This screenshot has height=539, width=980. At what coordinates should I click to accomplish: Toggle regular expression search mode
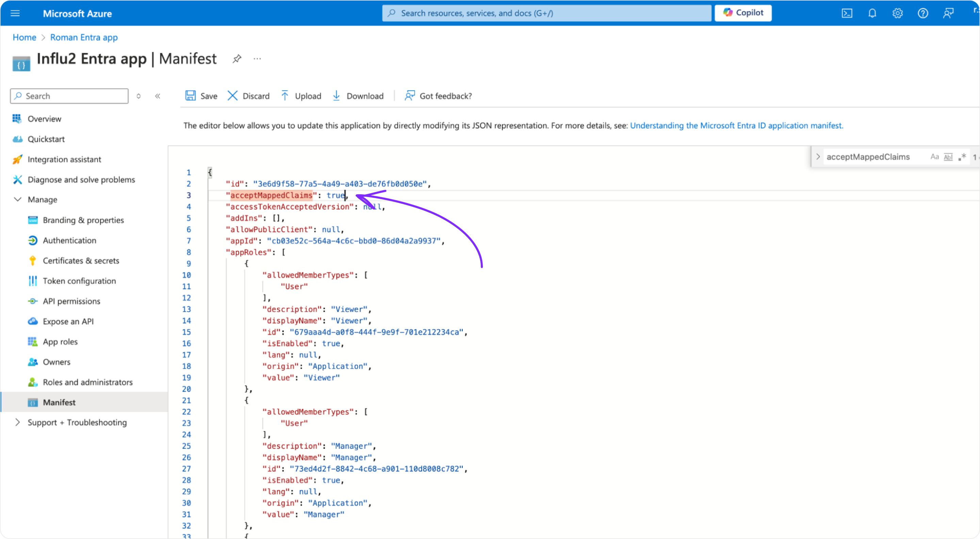(x=962, y=156)
